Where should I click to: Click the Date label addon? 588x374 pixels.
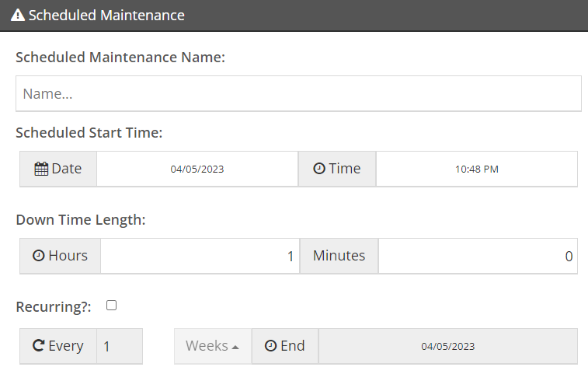(58, 169)
